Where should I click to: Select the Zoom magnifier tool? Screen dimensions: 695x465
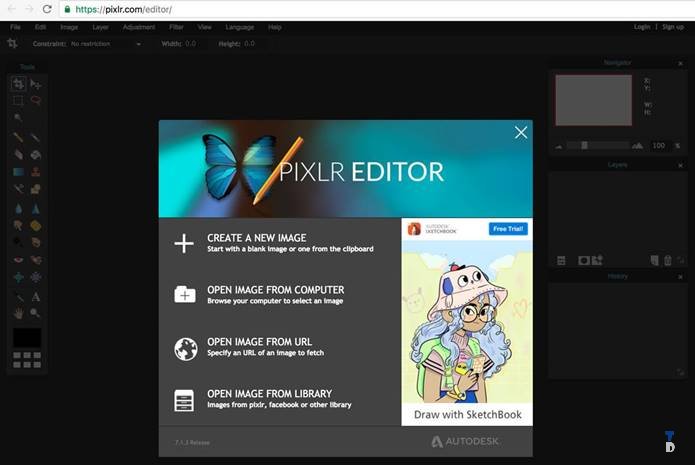[x=36, y=313]
